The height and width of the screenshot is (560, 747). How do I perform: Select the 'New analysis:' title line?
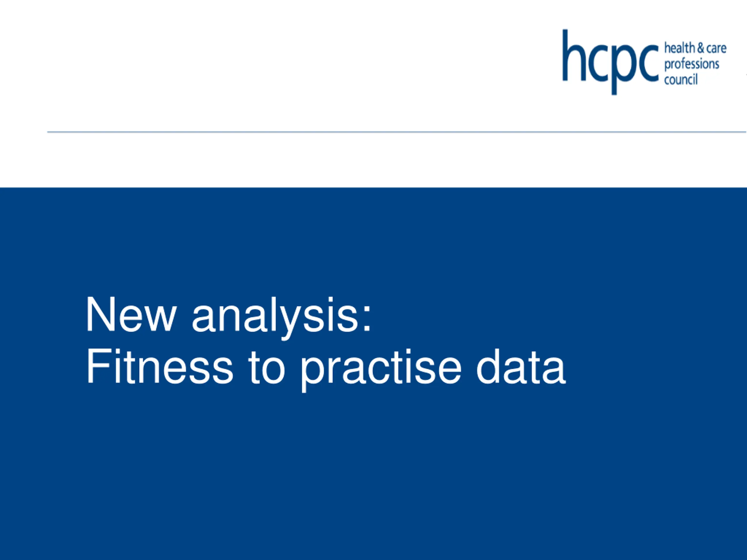pyautogui.click(x=229, y=315)
